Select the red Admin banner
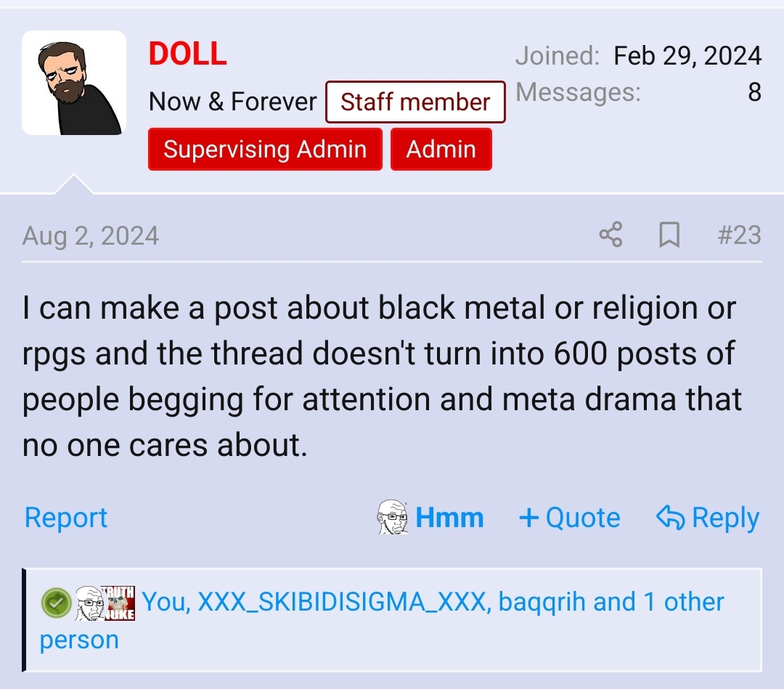The height and width of the screenshot is (689, 784). 441,149
